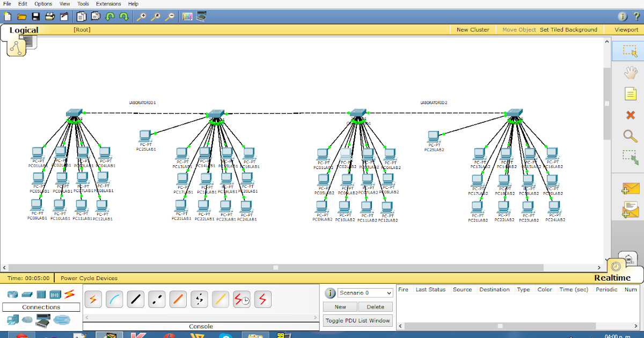Screen dimensions: 644x338
Task: Click the Undo toolbar icon
Action: pyautogui.click(x=108, y=17)
